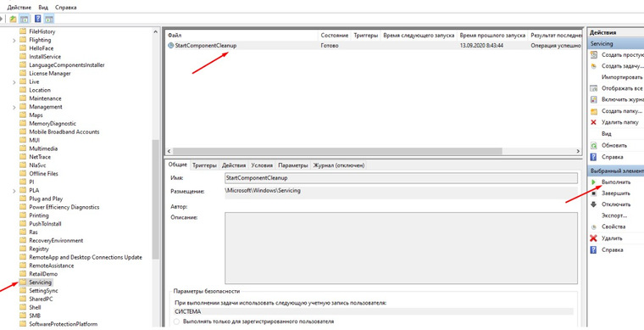Select the Registry folder

[39, 249]
